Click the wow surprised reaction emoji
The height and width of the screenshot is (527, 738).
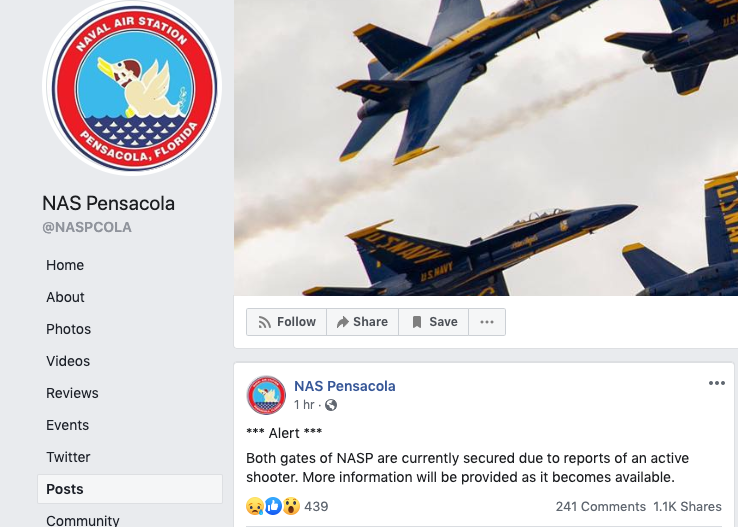click(x=291, y=506)
